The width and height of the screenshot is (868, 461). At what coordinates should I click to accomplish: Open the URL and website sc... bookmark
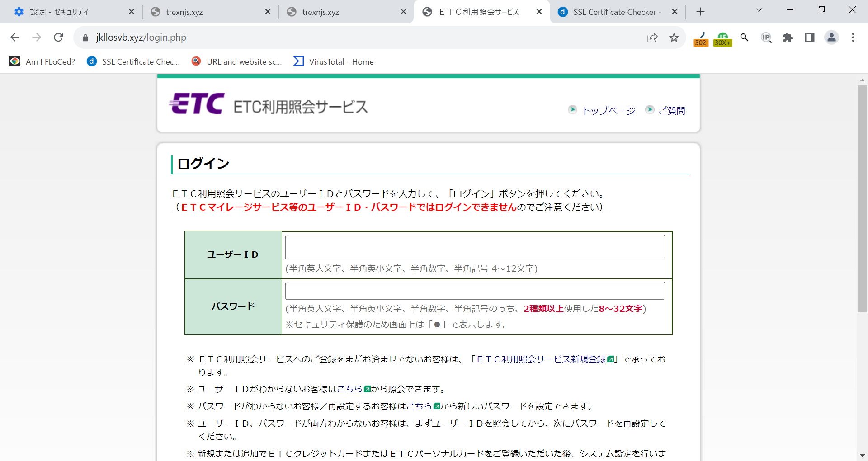[237, 61]
